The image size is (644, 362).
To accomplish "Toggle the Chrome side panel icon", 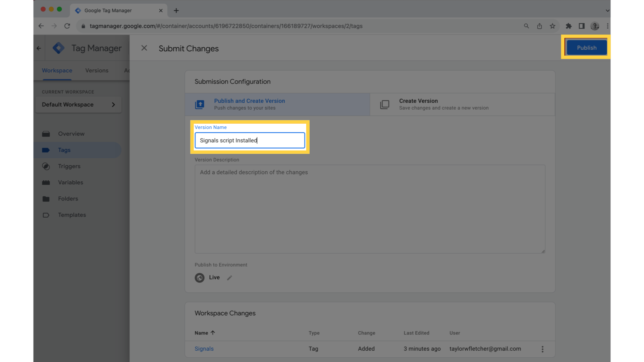I will click(582, 26).
